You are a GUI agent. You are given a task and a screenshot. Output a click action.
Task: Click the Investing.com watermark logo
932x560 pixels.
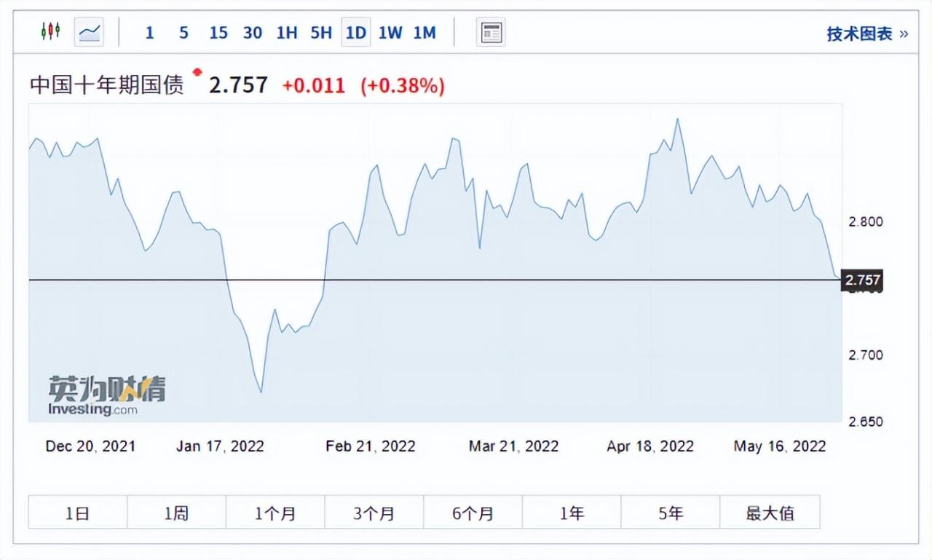tap(106, 395)
